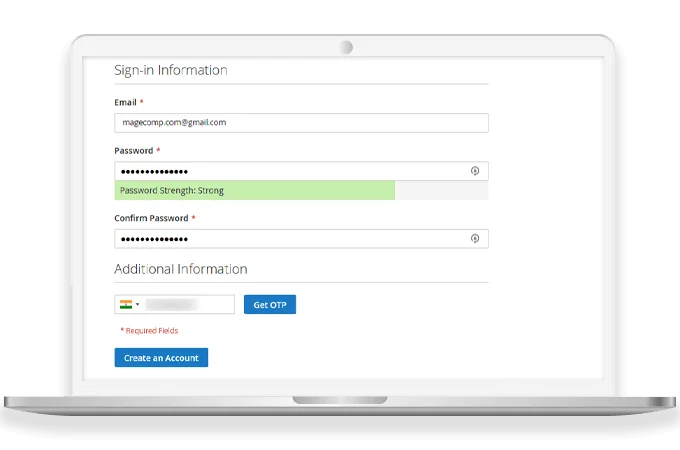Click the Required Fields note
The width and height of the screenshot is (680, 450).
click(149, 331)
